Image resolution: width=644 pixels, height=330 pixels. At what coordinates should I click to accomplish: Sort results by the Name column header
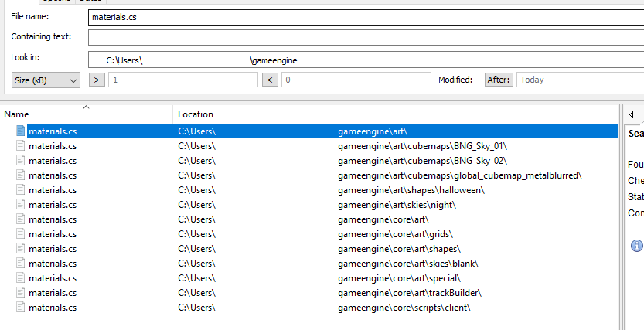point(87,114)
